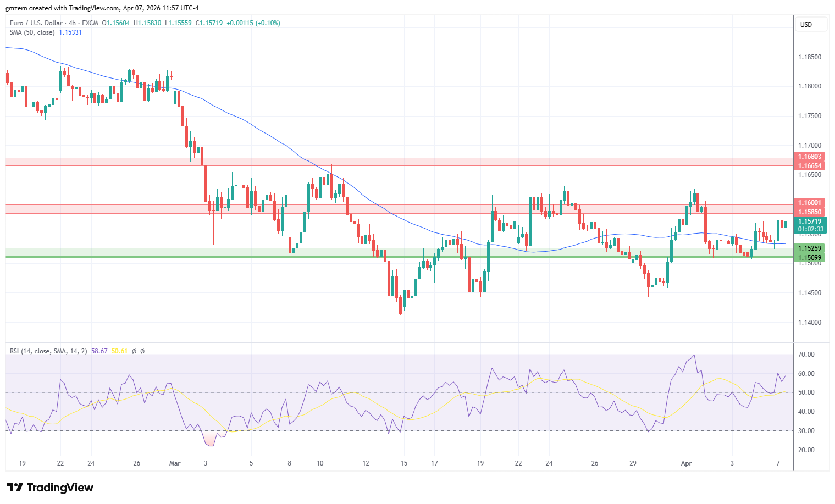Click the Mar label on the time axis
Screen dimensions: 835x504
point(175,463)
